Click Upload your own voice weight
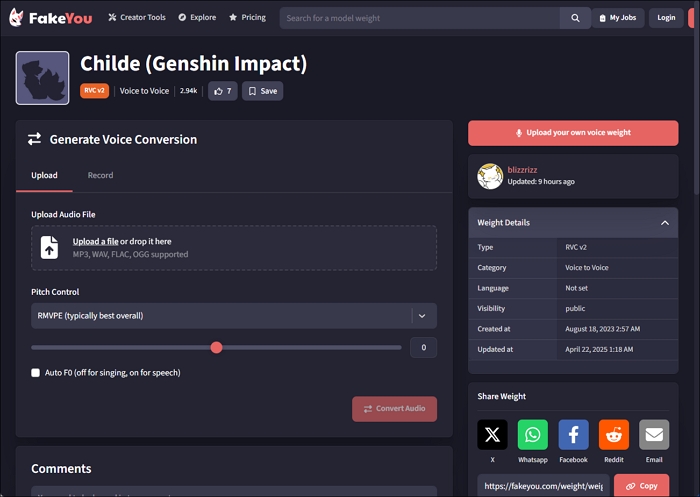This screenshot has height=497, width=700. [573, 133]
